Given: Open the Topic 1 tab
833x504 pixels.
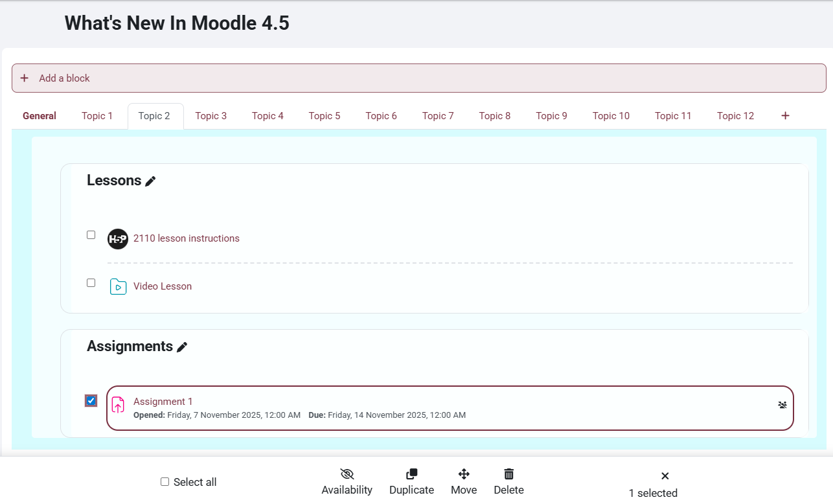Looking at the screenshot, I should [97, 116].
